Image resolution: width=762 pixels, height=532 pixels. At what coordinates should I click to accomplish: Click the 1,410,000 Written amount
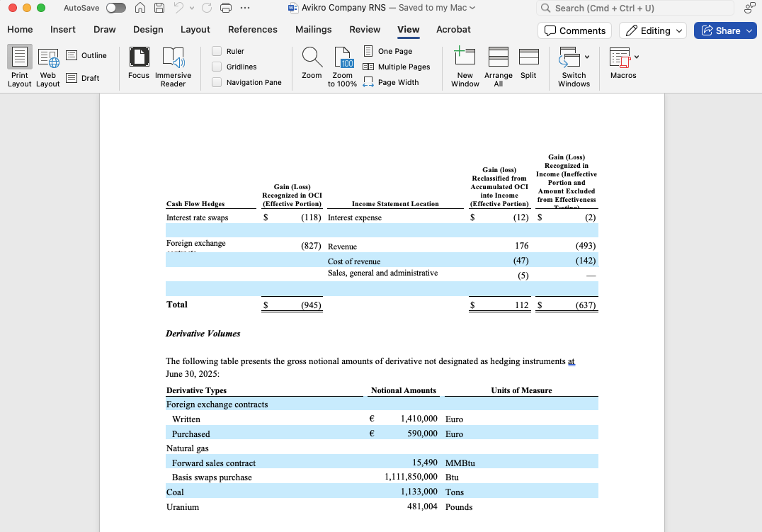point(419,419)
